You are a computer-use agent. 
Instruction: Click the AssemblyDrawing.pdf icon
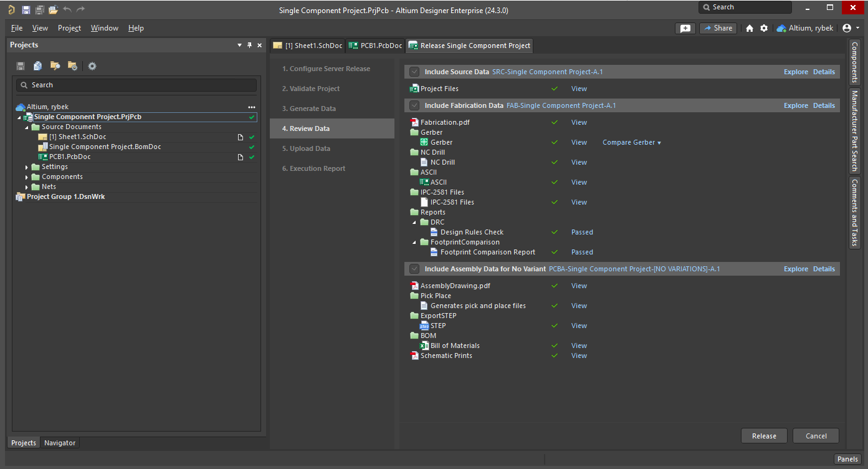414,286
